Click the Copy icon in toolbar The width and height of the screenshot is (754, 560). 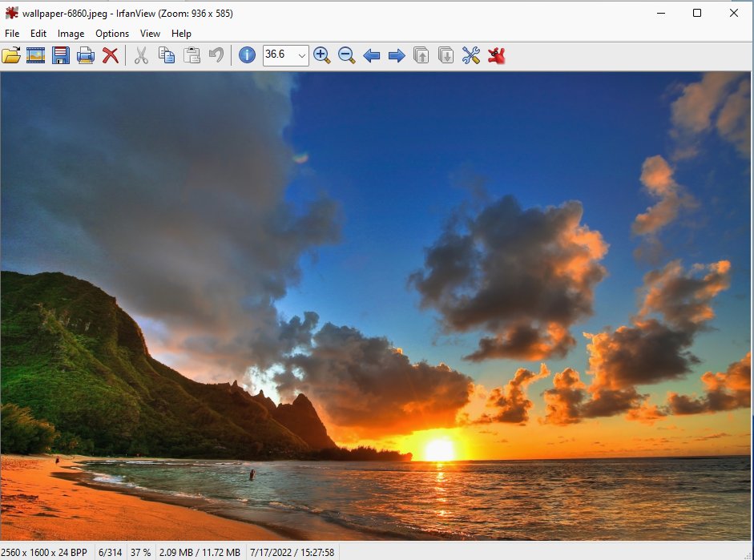[x=167, y=55]
